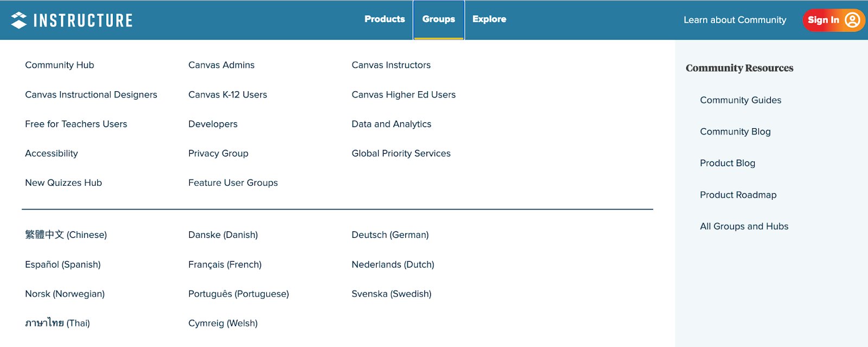Screen dimensions: 868x347
Task: Collapse the Groups menu
Action: pyautogui.click(x=438, y=19)
